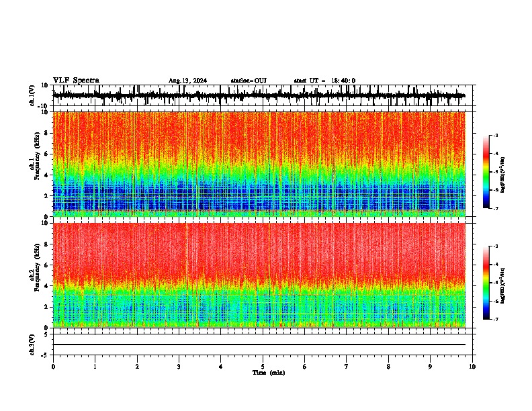Click the log(PSD) label beside ch.1 color bar
Image resolution: width=532 pixels, height=411 pixels.
pyautogui.click(x=503, y=175)
